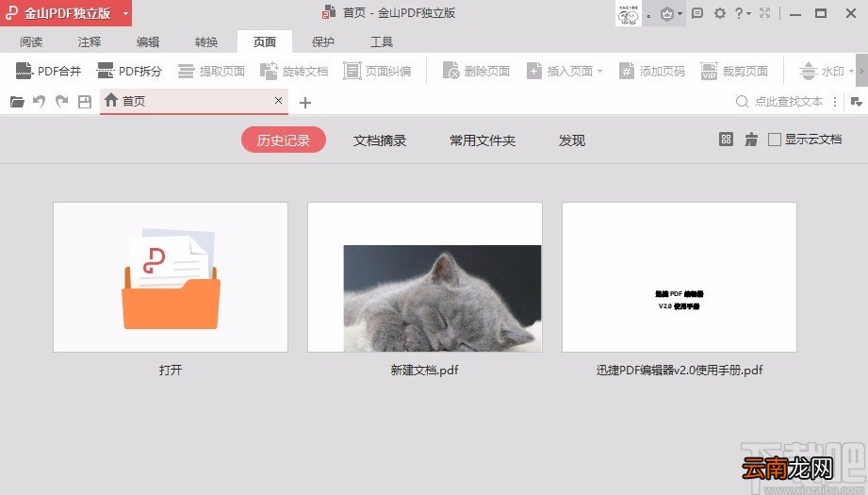Image resolution: width=868 pixels, height=495 pixels.
Task: Open the search options three-dot menu
Action: [x=835, y=102]
